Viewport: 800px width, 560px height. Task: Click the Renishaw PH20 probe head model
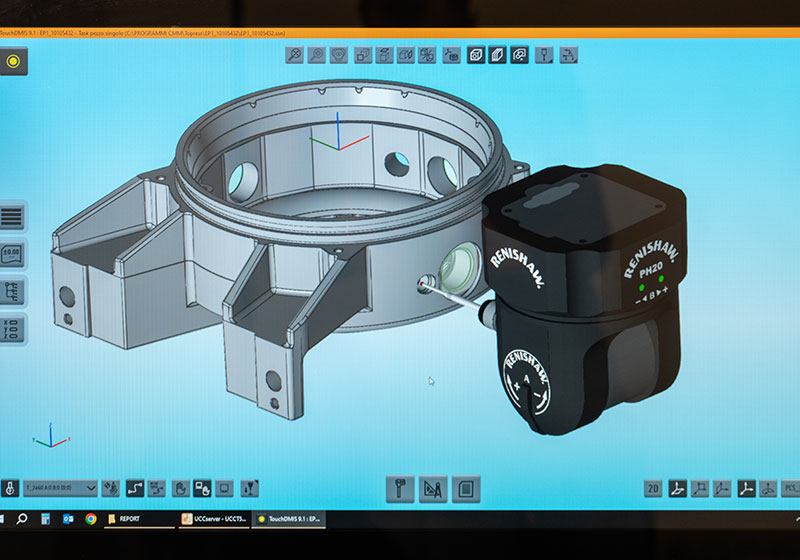pos(587,298)
